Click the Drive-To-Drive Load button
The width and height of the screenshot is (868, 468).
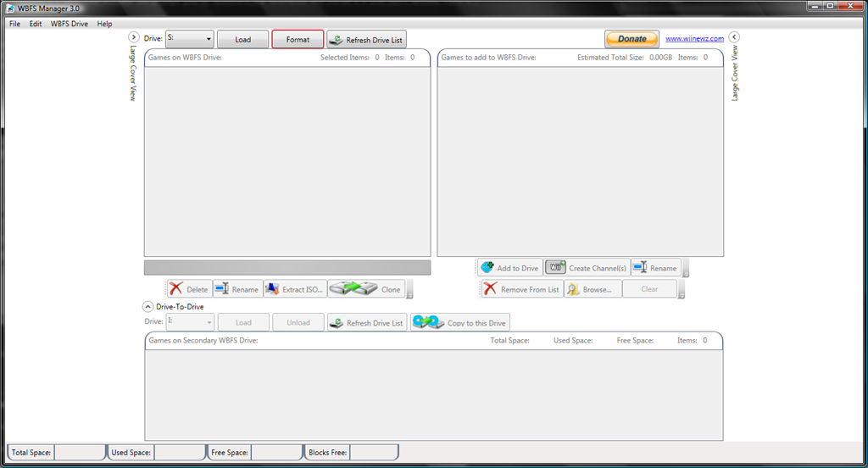tap(243, 322)
